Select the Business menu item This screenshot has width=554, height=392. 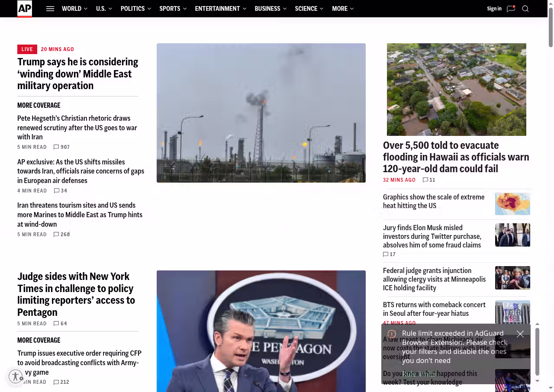(270, 9)
